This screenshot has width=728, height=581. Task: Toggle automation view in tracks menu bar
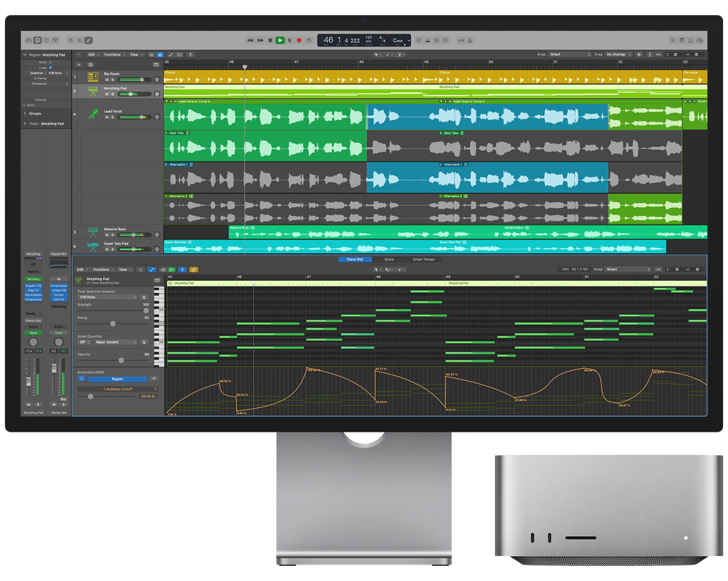[x=171, y=55]
